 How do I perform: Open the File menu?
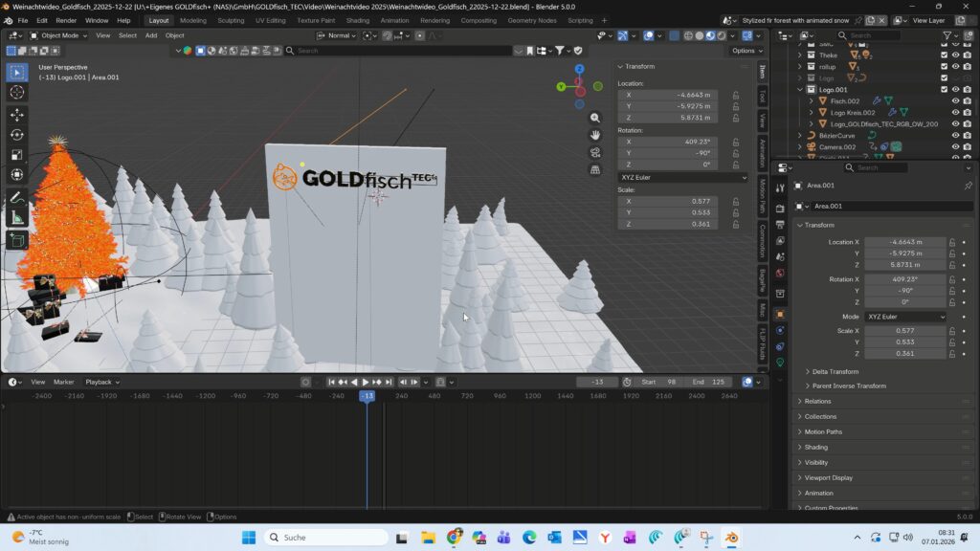[23, 20]
